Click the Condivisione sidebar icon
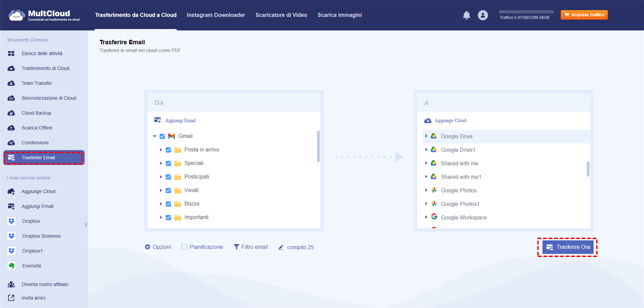 pyautogui.click(x=11, y=143)
